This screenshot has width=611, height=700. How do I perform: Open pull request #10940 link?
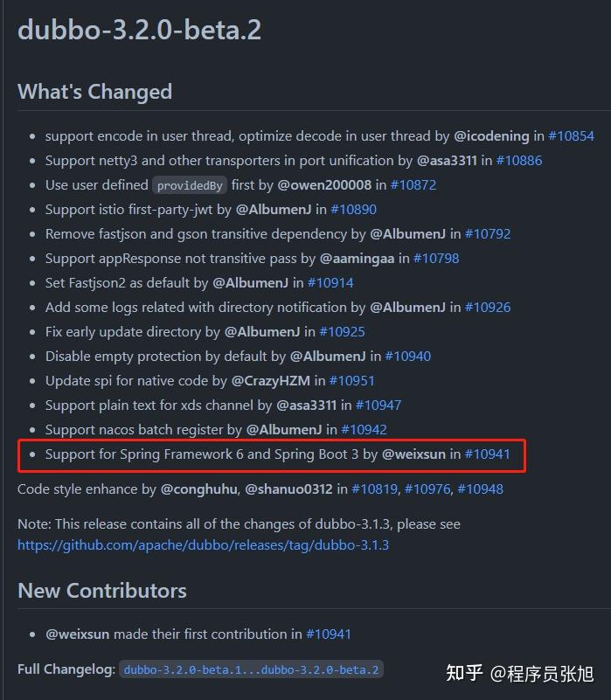pyautogui.click(x=408, y=357)
